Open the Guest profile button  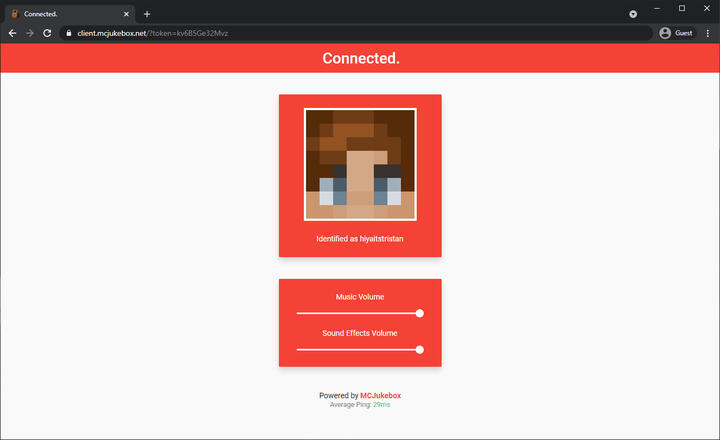(676, 33)
